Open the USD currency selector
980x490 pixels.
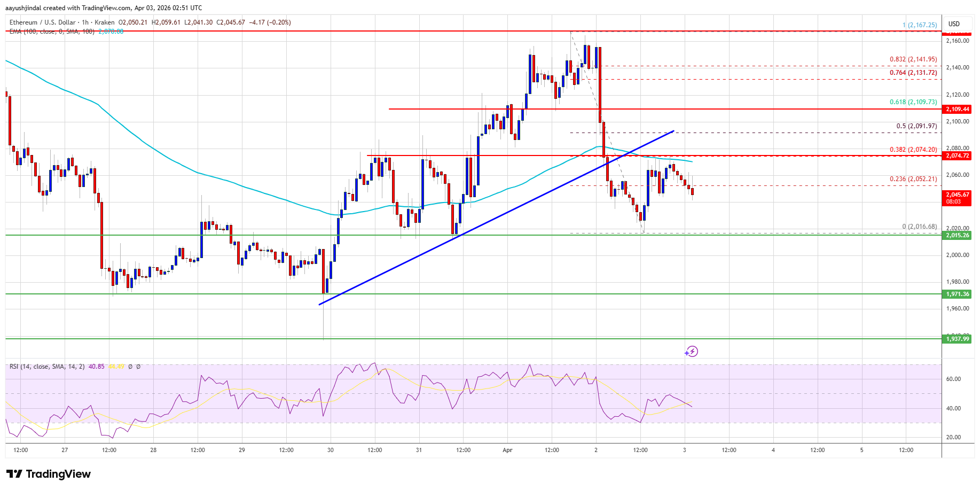click(x=954, y=24)
